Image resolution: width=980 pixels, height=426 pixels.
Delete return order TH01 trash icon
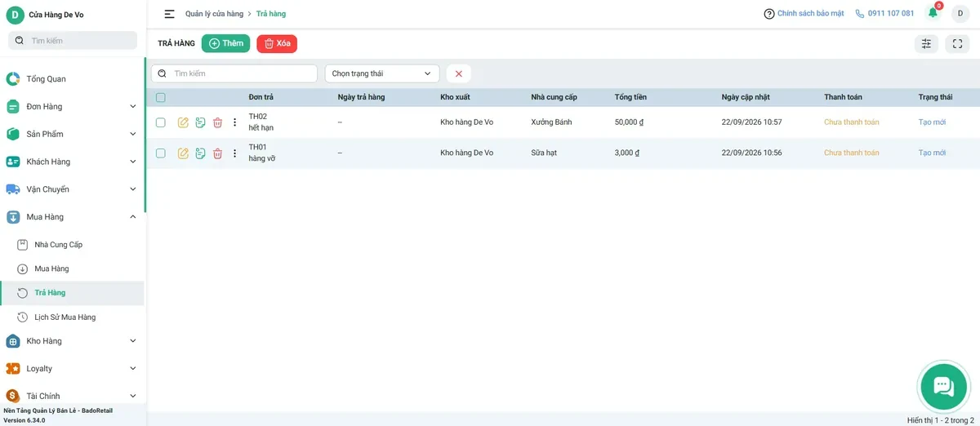click(x=217, y=153)
